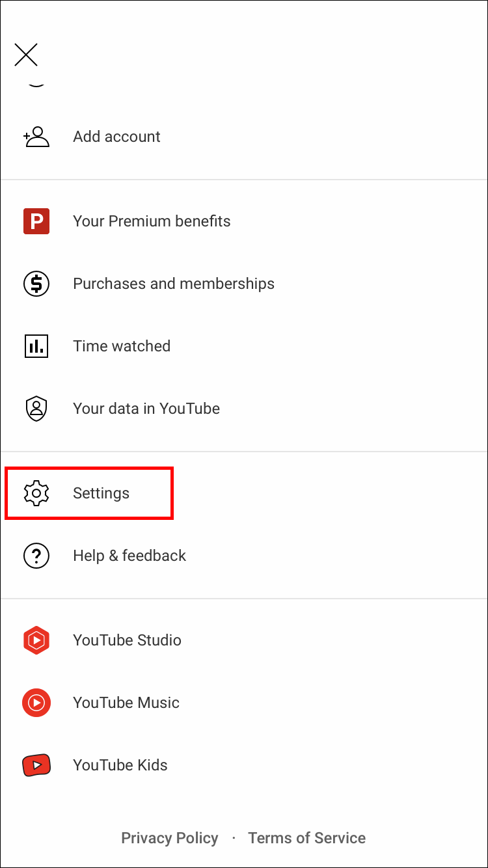The height and width of the screenshot is (868, 488).
Task: Go to Purchases and memberships
Action: pyautogui.click(x=174, y=284)
